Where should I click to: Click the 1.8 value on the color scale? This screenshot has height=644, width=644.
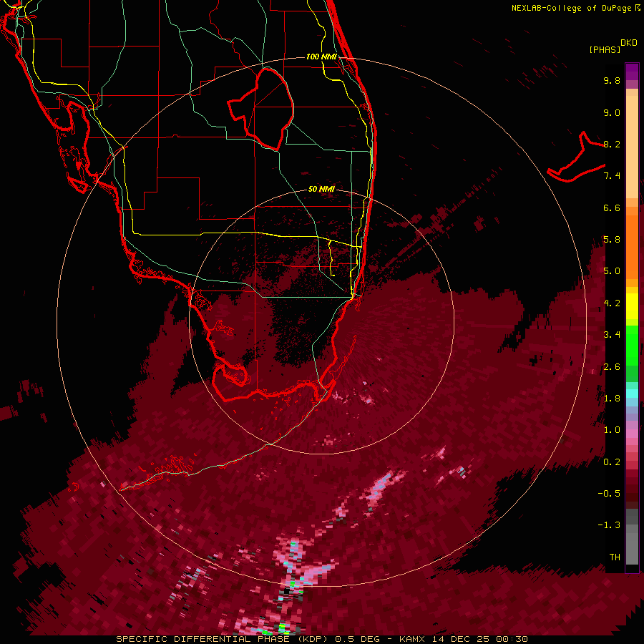coord(612,399)
